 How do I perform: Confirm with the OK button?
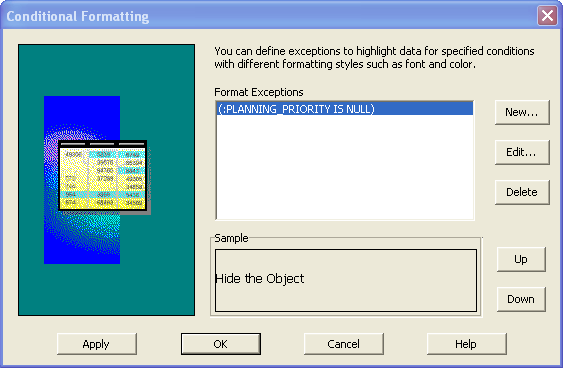pyautogui.click(x=220, y=344)
